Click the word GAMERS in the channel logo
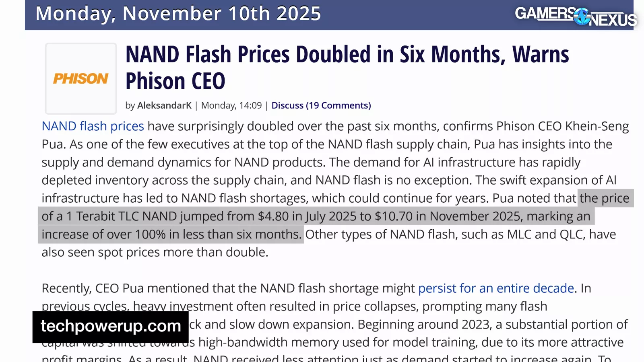 coord(545,13)
